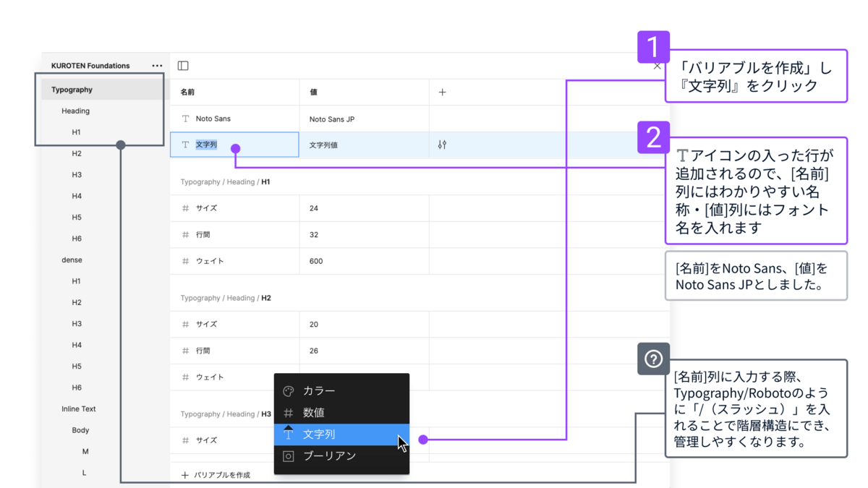868x488 pixels.
Task: Open edit variable sliders icon on 文字列 row
Action: (443, 145)
